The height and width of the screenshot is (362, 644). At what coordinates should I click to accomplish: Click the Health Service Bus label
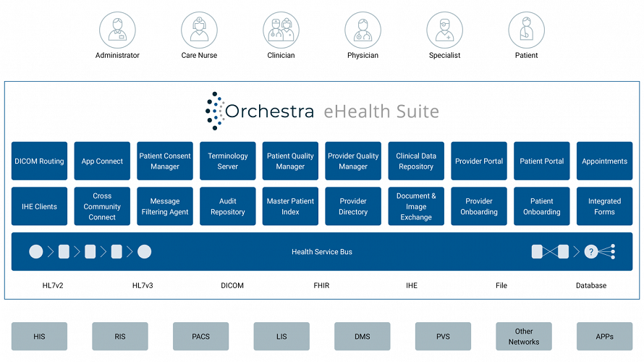point(322,252)
